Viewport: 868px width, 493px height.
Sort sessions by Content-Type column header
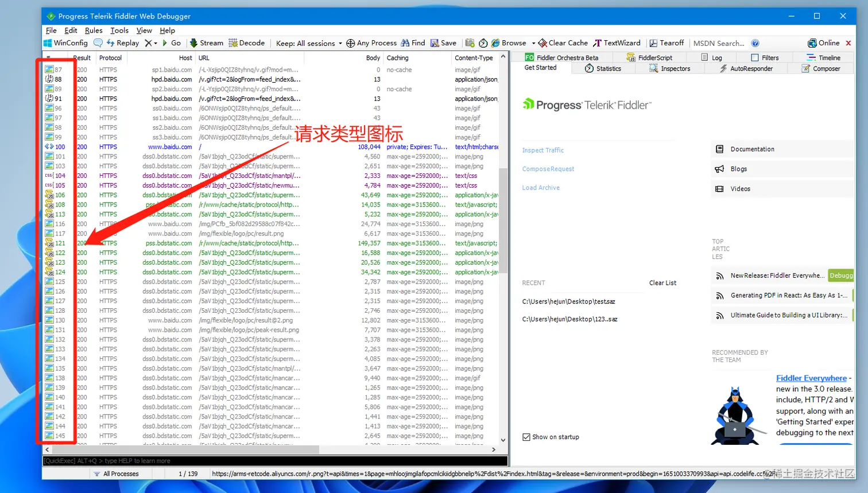click(x=474, y=58)
